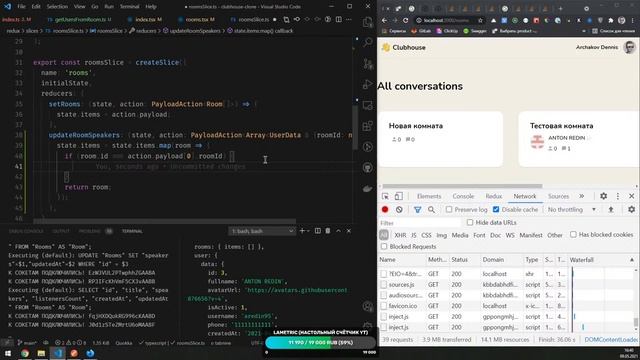Open File Explorer from the taskbar

coord(41,353)
